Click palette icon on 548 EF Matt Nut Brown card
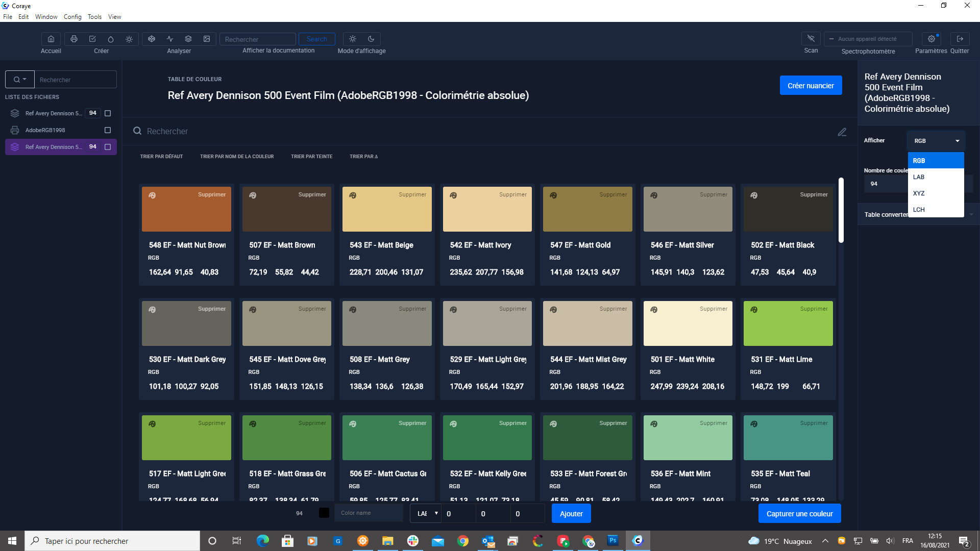980x551 pixels. tap(152, 195)
